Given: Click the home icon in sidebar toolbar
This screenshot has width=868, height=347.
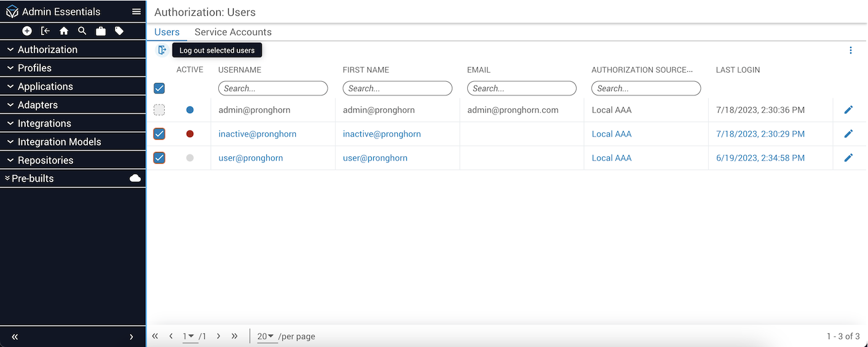Looking at the screenshot, I should pos(64,31).
